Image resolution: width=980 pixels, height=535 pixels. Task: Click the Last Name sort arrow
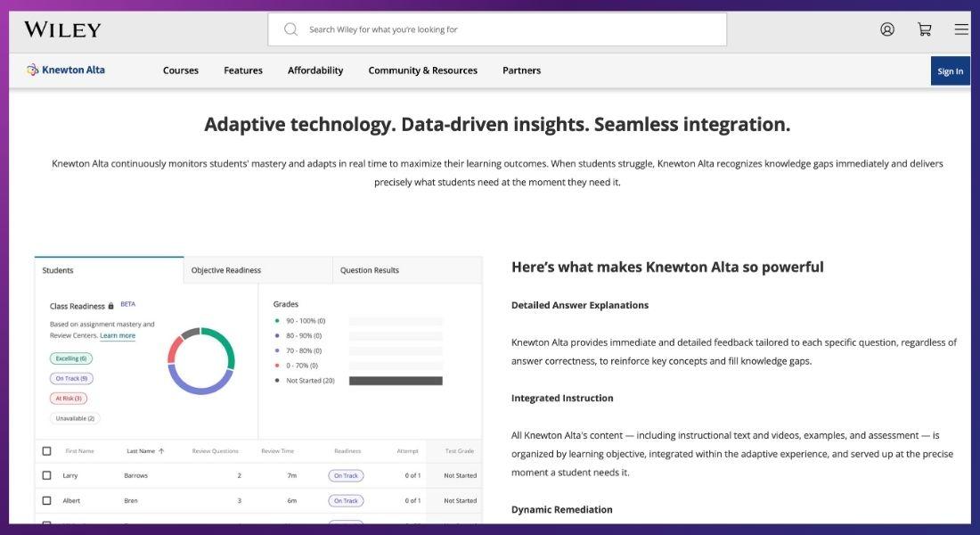click(161, 451)
